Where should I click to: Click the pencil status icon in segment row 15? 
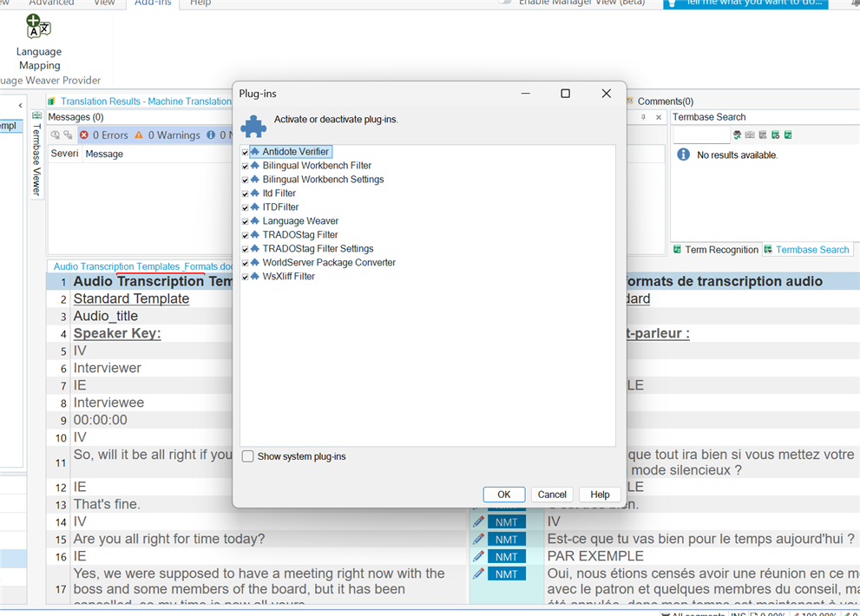478,539
